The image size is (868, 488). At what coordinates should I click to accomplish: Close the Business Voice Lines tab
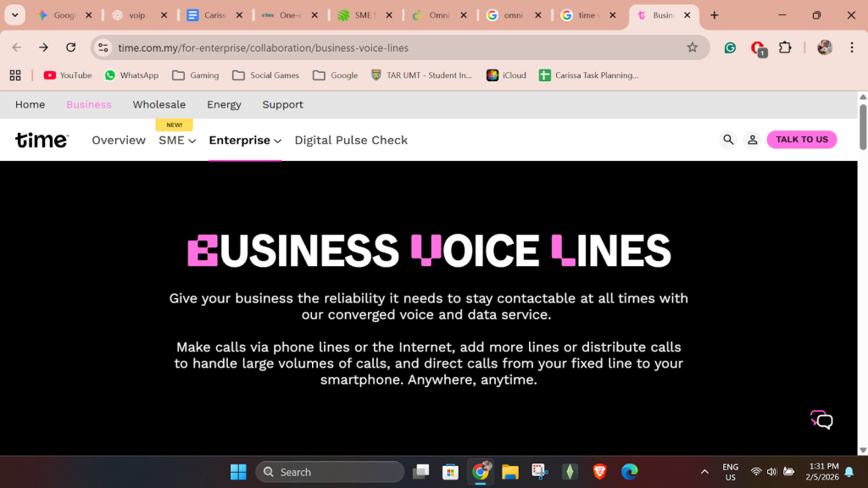[687, 15]
